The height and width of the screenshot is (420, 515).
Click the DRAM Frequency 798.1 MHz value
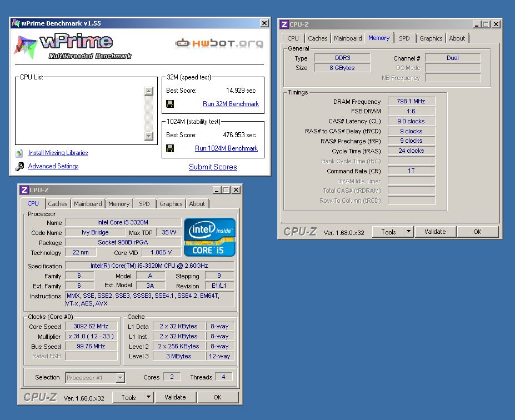click(411, 101)
